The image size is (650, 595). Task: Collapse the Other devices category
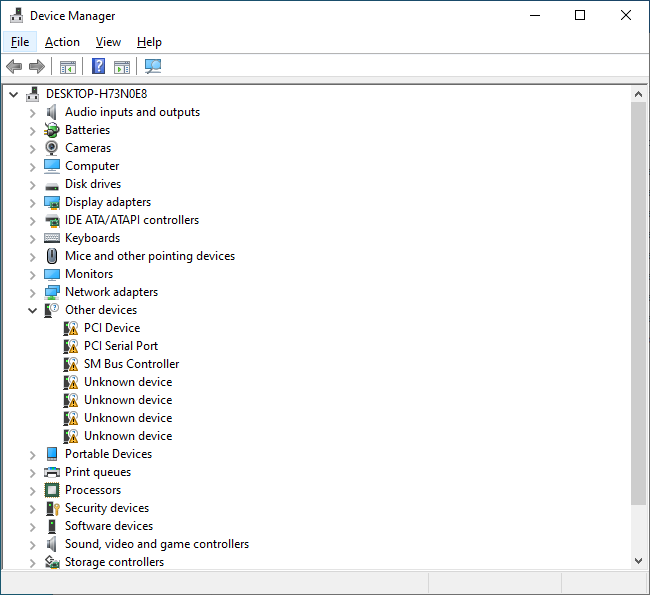pyautogui.click(x=33, y=310)
